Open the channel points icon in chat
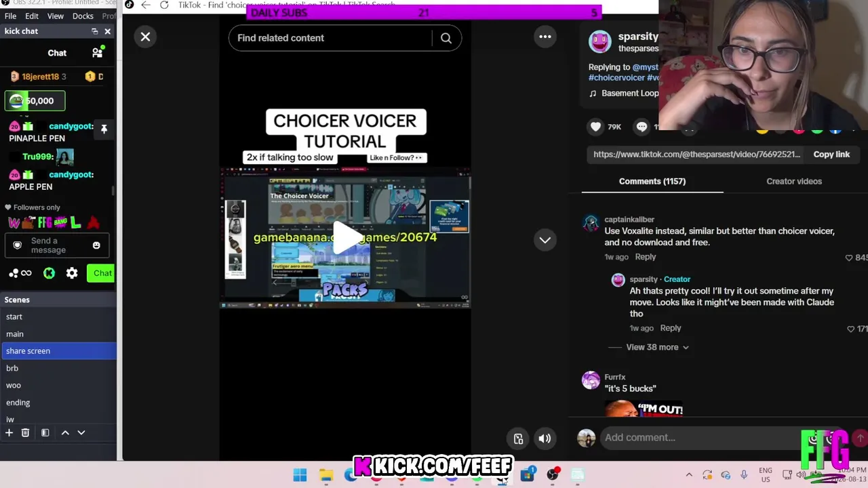 pos(20,273)
